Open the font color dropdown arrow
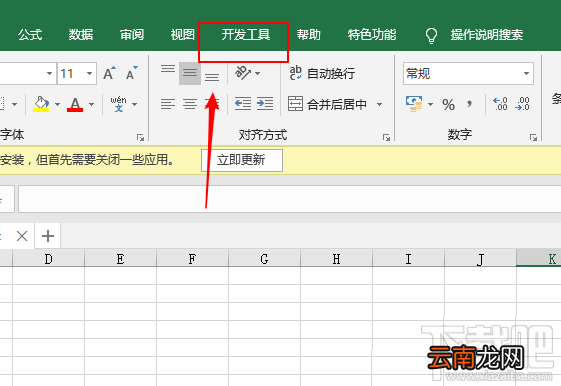 point(92,104)
